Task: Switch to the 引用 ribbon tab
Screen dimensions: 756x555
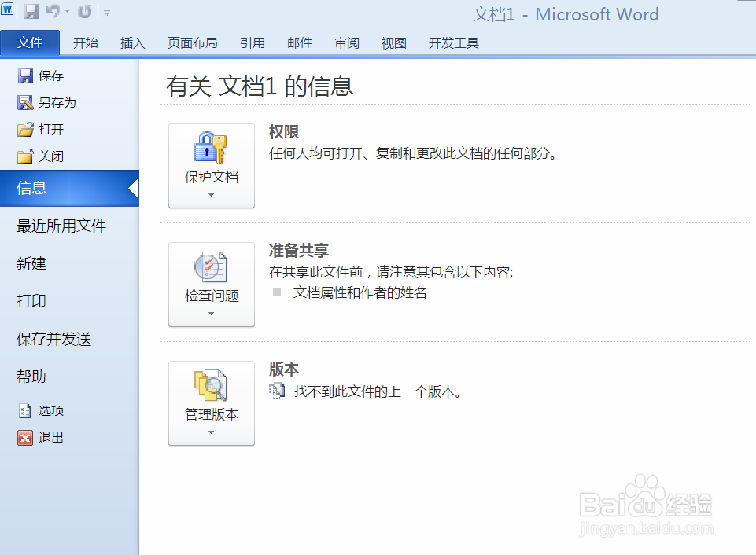Action: point(253,43)
